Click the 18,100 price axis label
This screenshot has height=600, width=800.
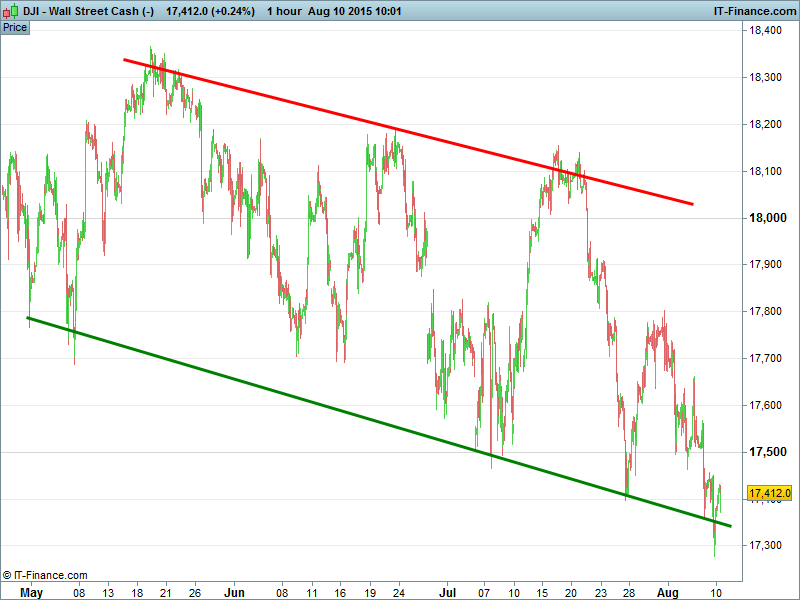tap(770, 171)
